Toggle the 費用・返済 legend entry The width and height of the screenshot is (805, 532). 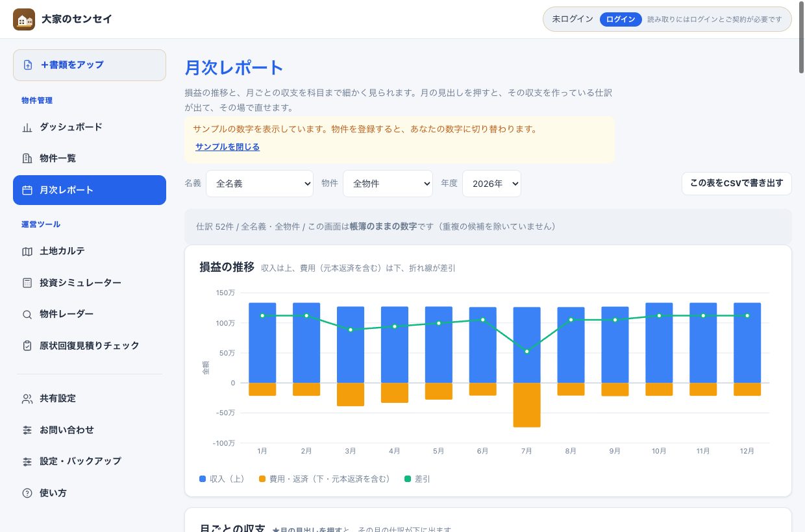[325, 479]
